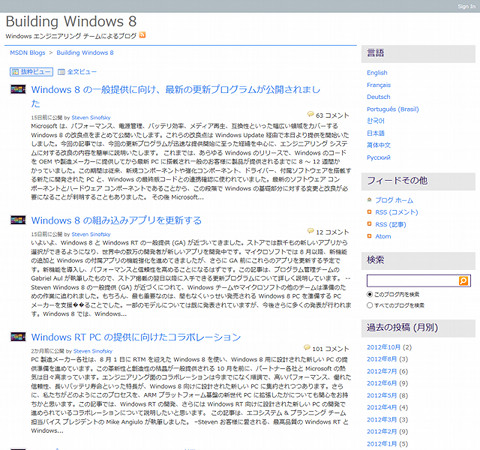This screenshot has height=450, width=480.
Task: Open the 63 コメント comments link
Action: tap(332, 115)
